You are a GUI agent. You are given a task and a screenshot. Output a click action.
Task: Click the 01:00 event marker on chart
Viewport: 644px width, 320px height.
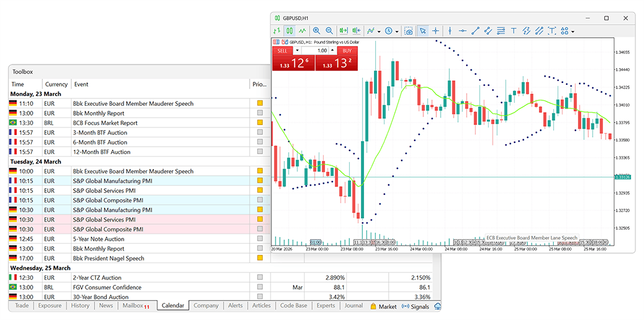click(x=316, y=242)
